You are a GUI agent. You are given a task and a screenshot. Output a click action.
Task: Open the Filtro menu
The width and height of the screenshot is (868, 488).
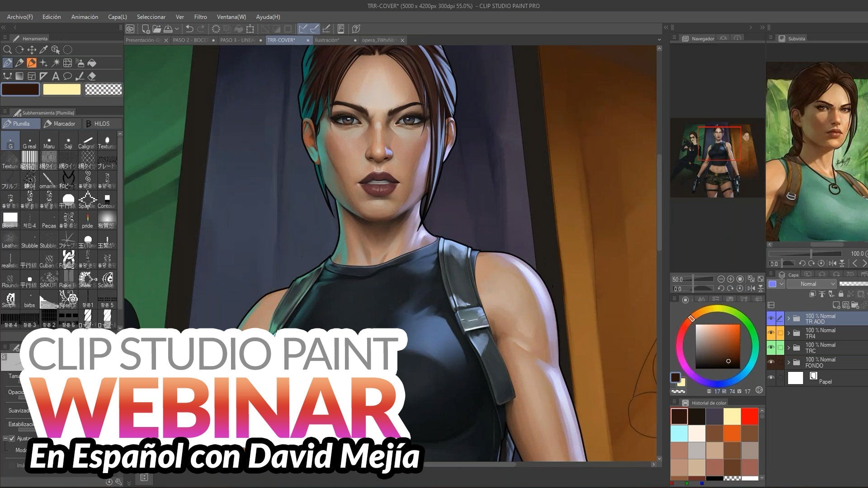[200, 17]
